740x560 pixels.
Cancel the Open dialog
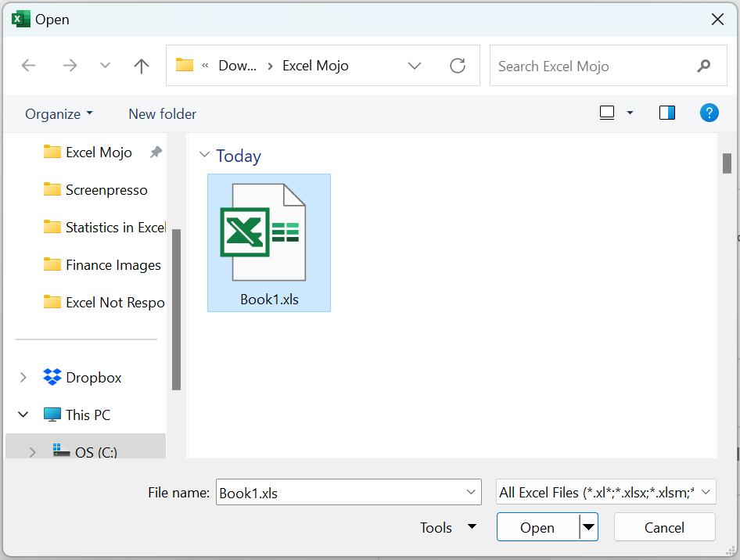point(664,527)
